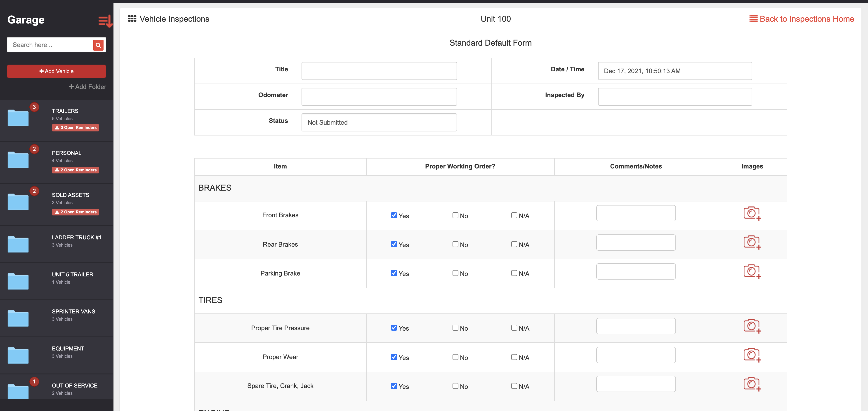Click the Vehicle Inspections grid icon
This screenshot has height=411, width=868.
[132, 19]
